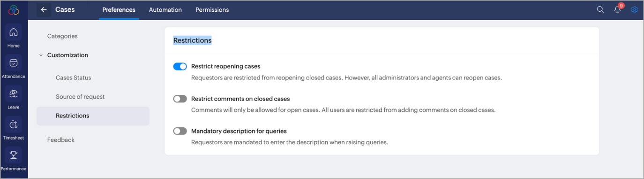Viewport: 644px width, 179px height.
Task: Open the Cases Status item
Action: [x=73, y=78]
